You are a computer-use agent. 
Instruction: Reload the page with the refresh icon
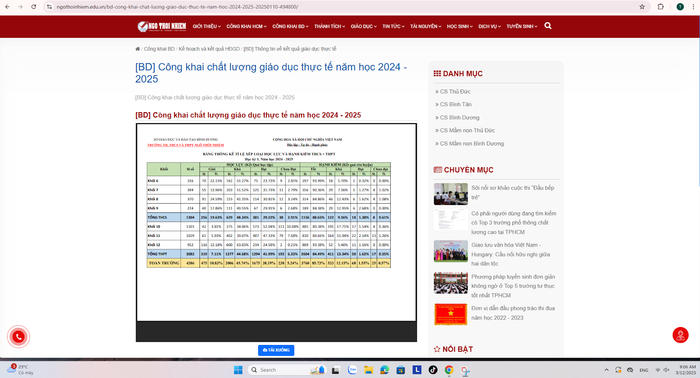[33, 7]
